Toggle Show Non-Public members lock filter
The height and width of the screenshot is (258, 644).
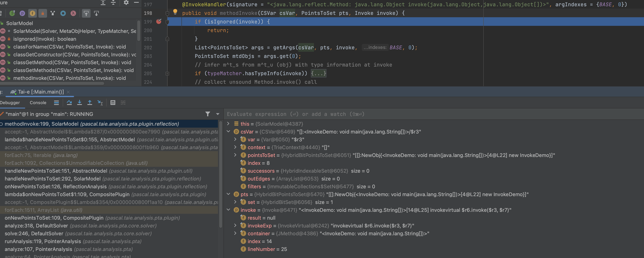[x=43, y=13]
